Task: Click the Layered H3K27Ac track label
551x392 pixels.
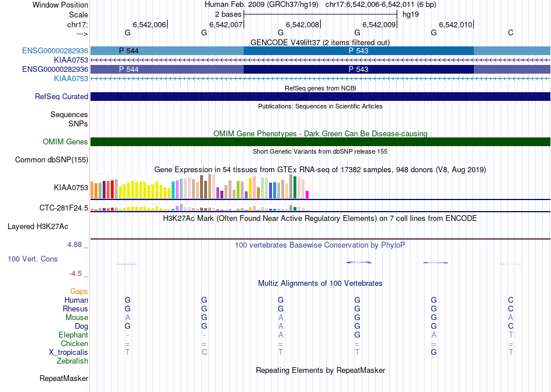Action: (38, 227)
